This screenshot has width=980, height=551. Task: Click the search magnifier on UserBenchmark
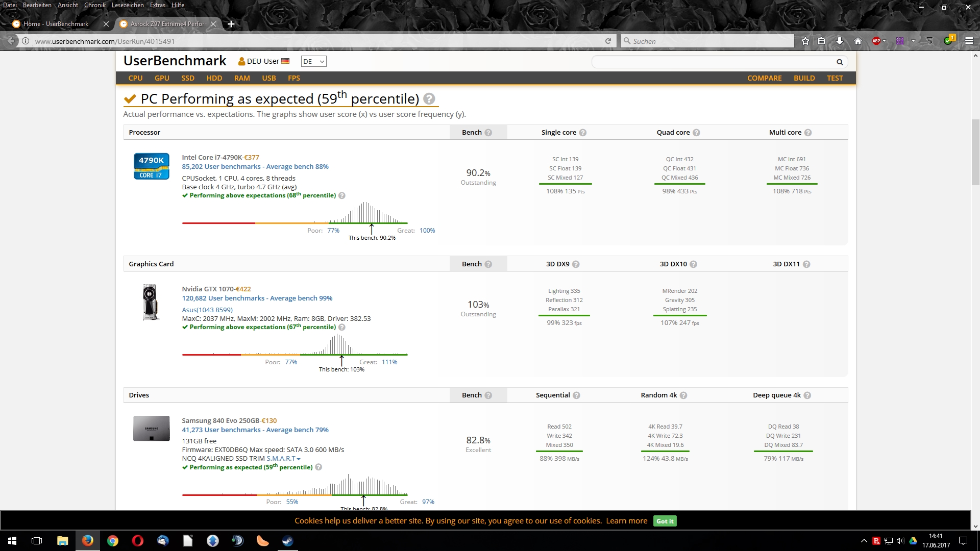[840, 62]
